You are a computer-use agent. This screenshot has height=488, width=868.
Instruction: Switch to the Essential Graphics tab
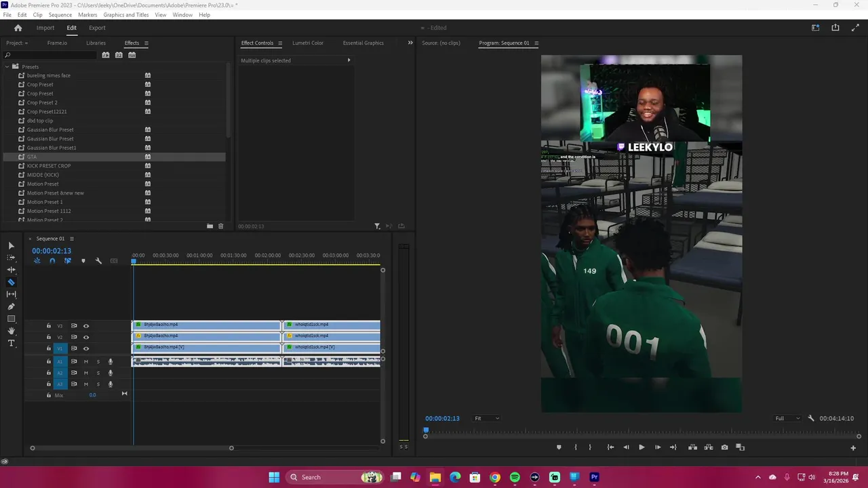tap(363, 43)
